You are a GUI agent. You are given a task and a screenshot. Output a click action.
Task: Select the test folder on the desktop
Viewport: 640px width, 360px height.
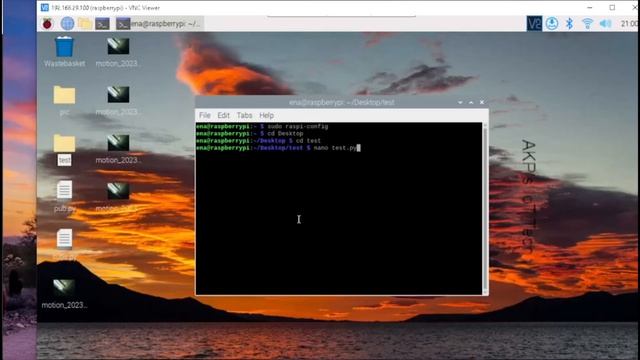[64, 149]
